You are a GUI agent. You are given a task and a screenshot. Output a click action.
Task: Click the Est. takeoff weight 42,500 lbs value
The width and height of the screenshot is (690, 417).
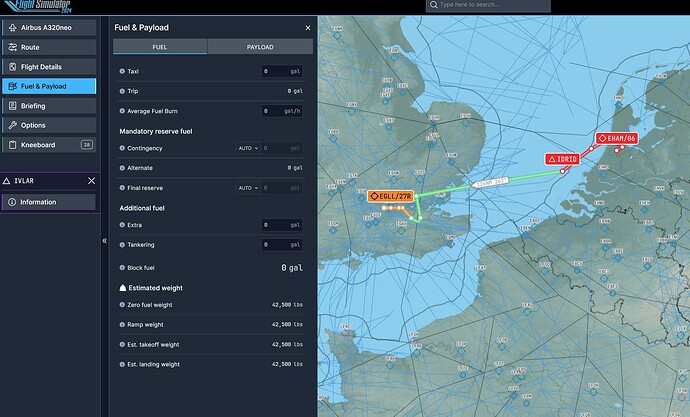tap(287, 344)
